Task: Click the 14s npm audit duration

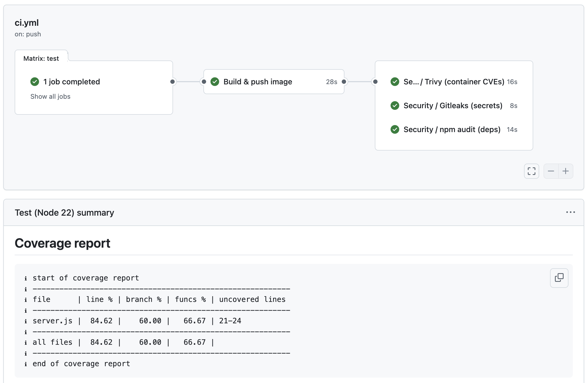Action: [x=512, y=130]
